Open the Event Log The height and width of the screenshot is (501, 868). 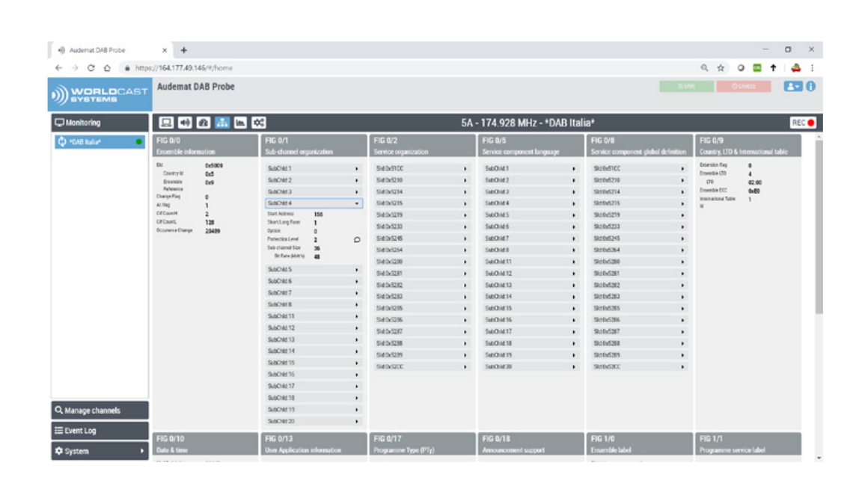point(100,431)
